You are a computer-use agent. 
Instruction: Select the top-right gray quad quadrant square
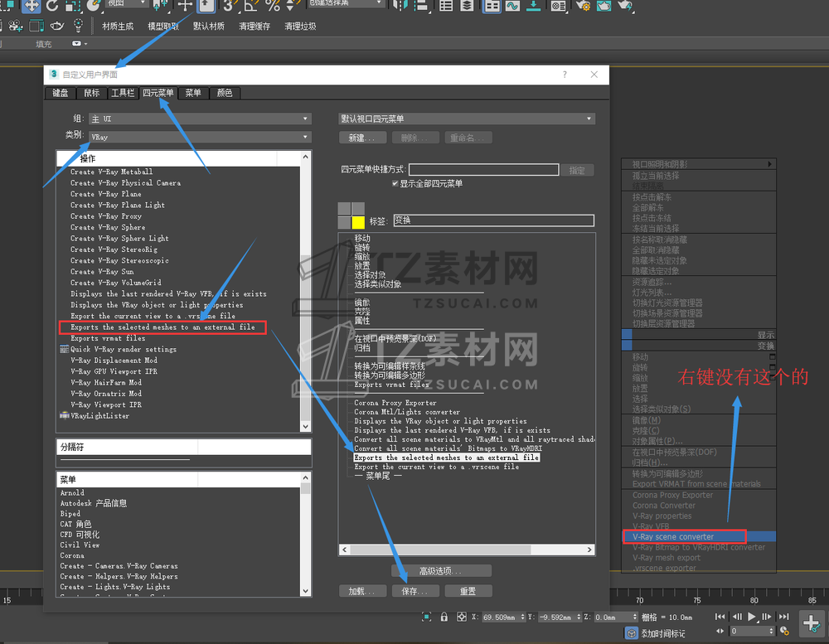point(358,208)
